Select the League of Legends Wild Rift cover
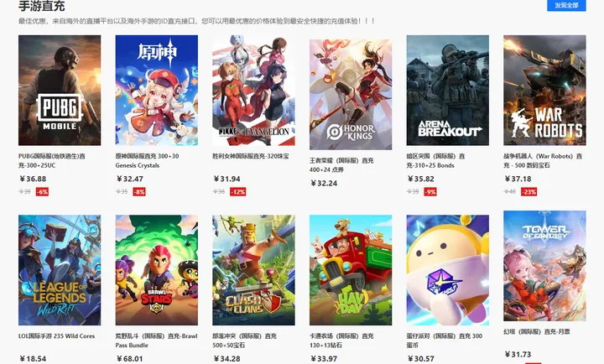604x364 pixels. tap(60, 270)
